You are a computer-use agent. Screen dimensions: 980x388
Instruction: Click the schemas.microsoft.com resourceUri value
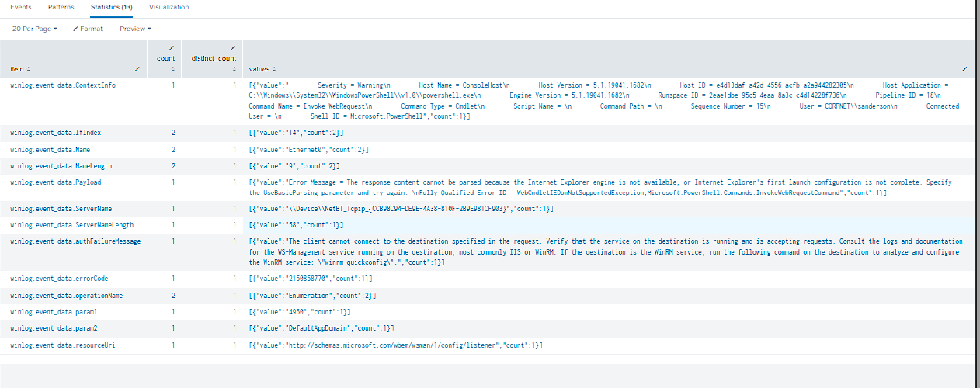(x=395, y=345)
